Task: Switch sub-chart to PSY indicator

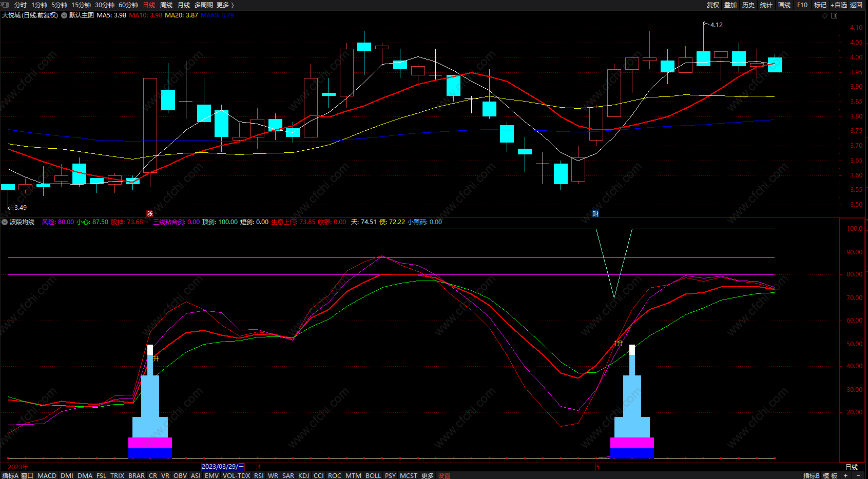Action: pos(391,475)
